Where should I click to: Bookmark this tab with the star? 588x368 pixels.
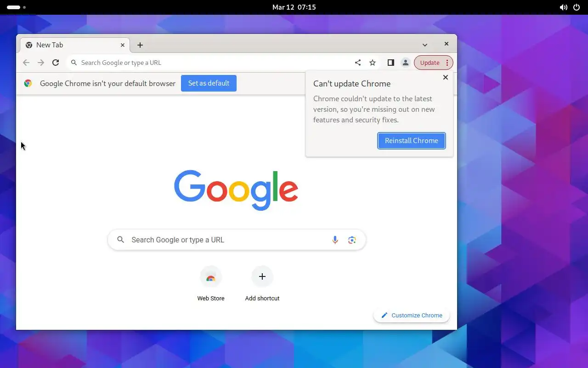point(373,63)
